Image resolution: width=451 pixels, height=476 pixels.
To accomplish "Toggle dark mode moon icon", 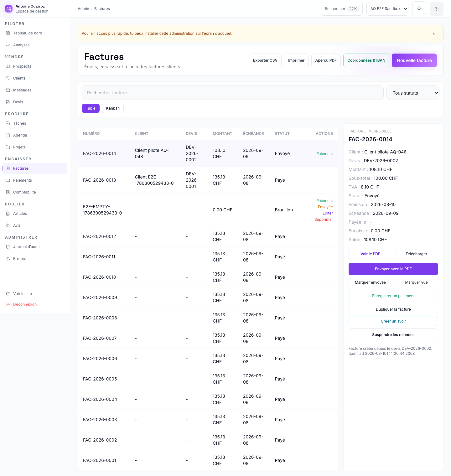I will (x=437, y=9).
